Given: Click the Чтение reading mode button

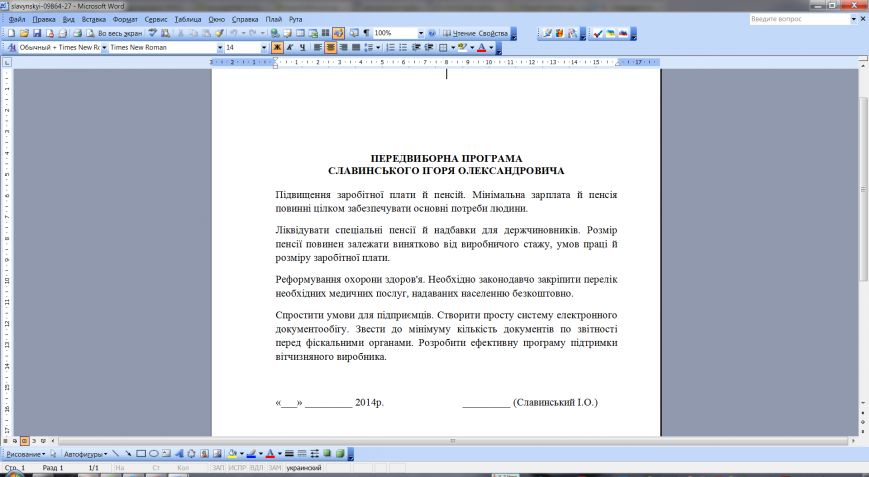Looking at the screenshot, I should pos(459,33).
